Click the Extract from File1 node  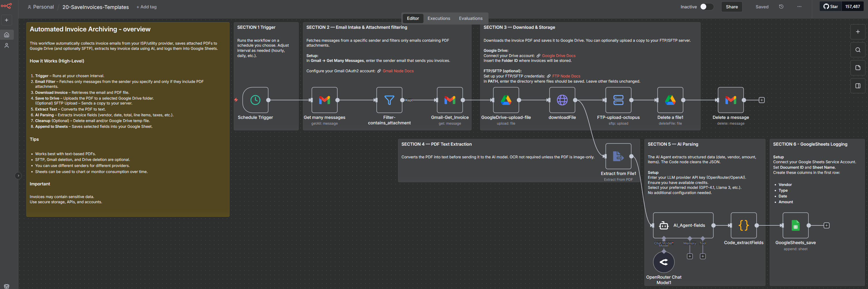618,156
